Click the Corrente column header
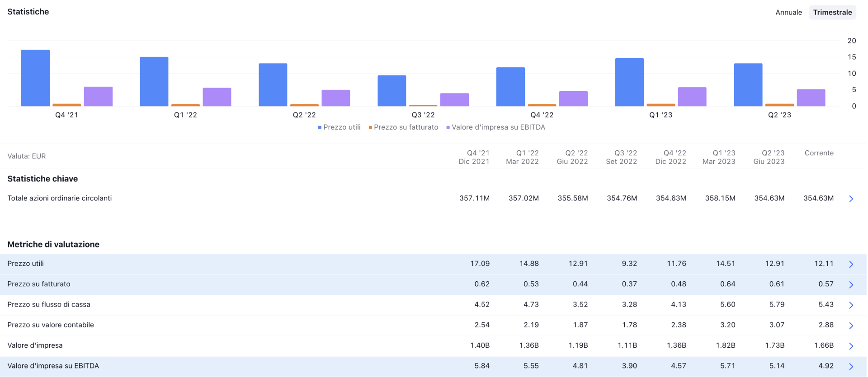 819,153
